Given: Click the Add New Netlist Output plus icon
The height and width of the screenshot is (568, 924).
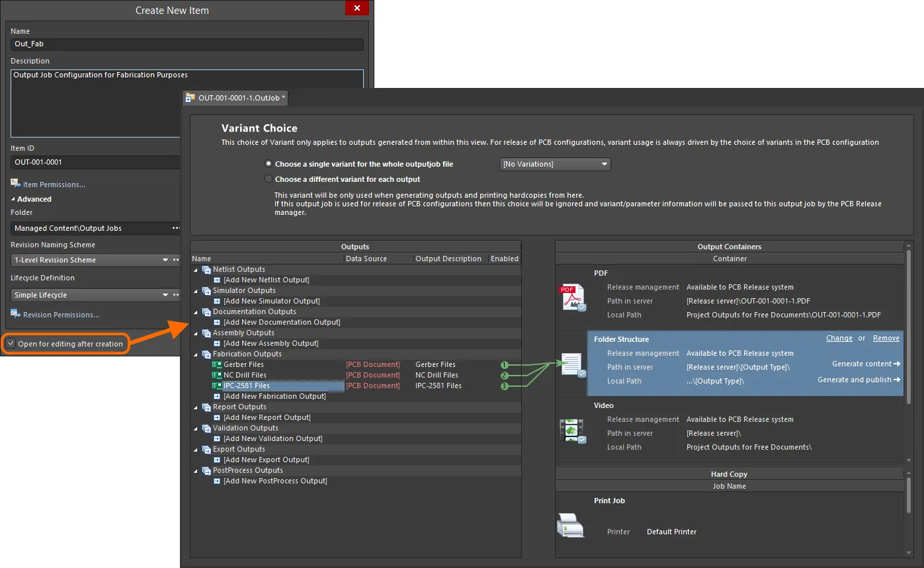Looking at the screenshot, I should point(217,280).
